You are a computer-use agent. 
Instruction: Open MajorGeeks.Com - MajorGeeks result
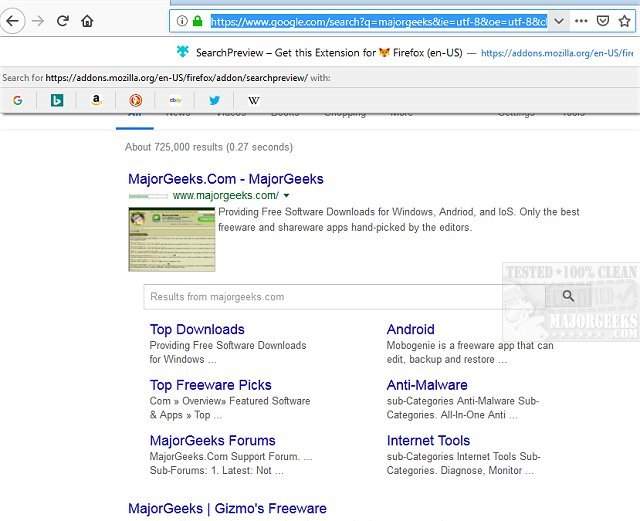[x=226, y=179]
